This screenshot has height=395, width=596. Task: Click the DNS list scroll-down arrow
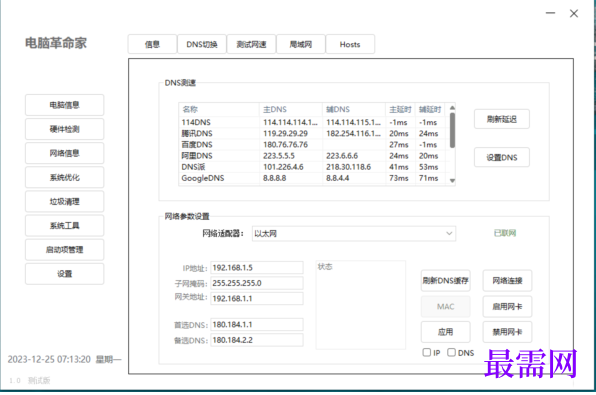(x=452, y=181)
